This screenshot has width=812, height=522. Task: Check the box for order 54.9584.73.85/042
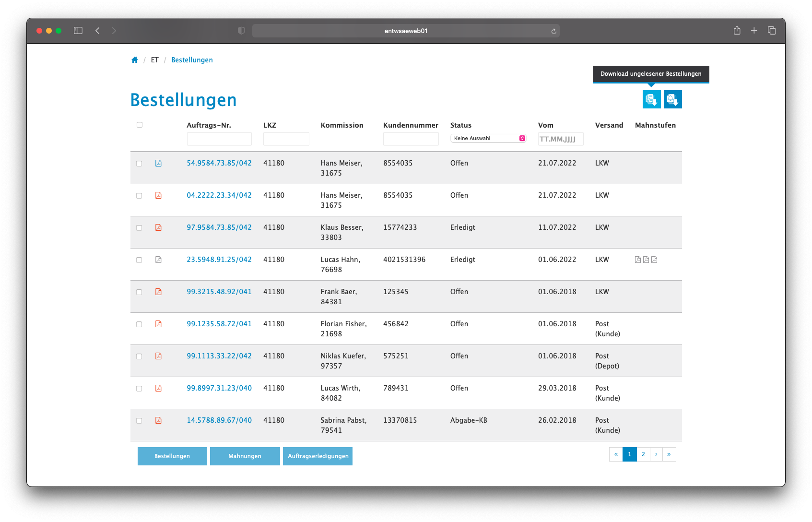point(139,164)
